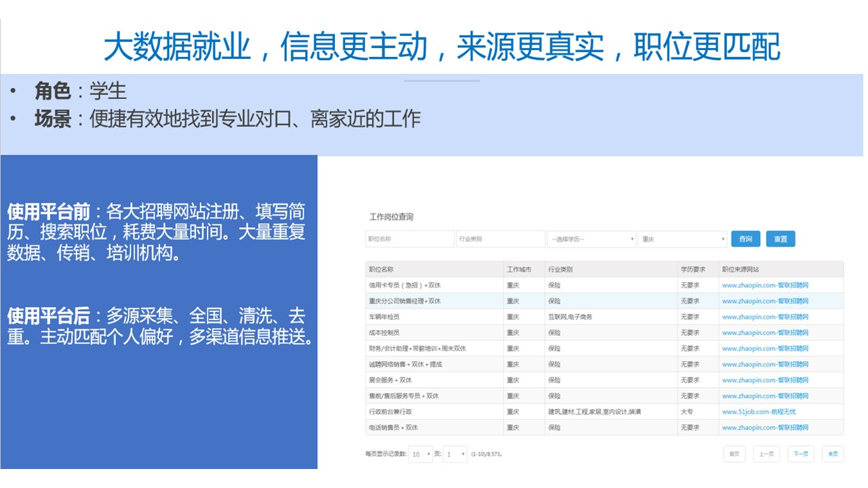Select the 行政前台兼行政 job title

pos(390,411)
